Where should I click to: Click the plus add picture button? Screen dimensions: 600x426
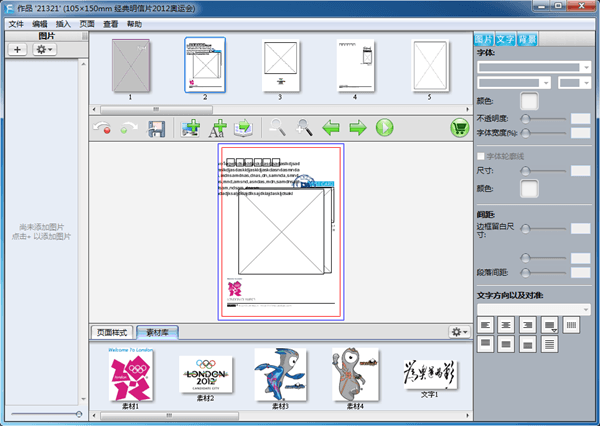tap(18, 49)
